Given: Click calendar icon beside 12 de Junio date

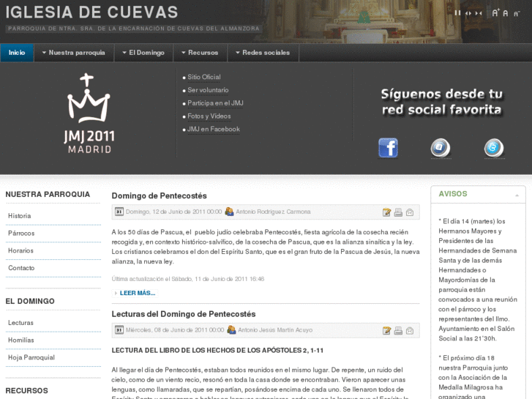Looking at the screenshot, I should coord(119,212).
